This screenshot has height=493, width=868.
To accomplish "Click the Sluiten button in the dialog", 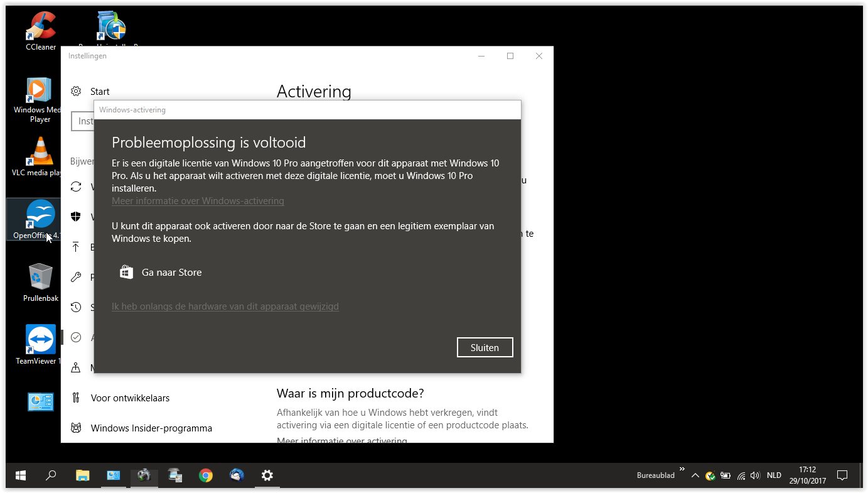I will (x=485, y=347).
